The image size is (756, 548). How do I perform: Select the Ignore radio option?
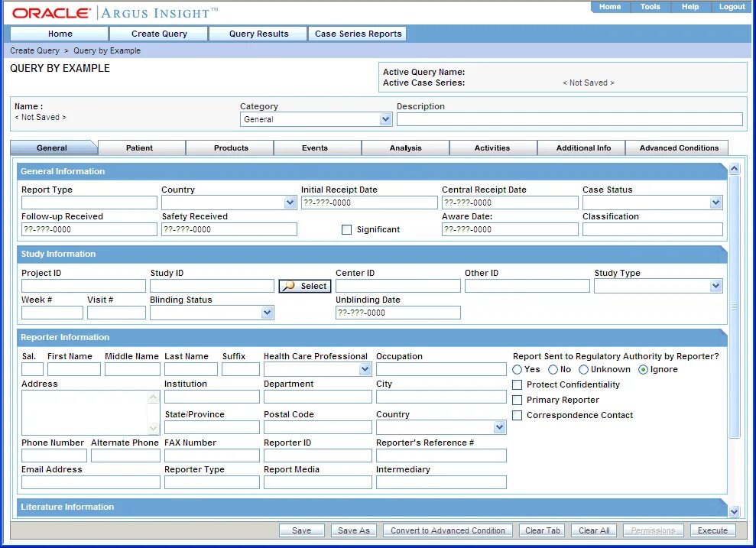[643, 370]
